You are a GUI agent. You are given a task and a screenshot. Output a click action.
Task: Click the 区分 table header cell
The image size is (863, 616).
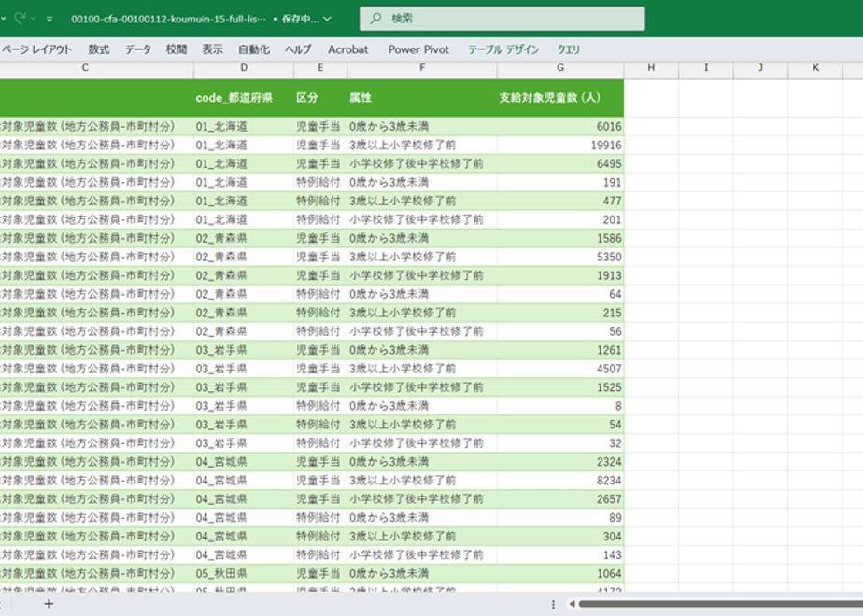320,98
